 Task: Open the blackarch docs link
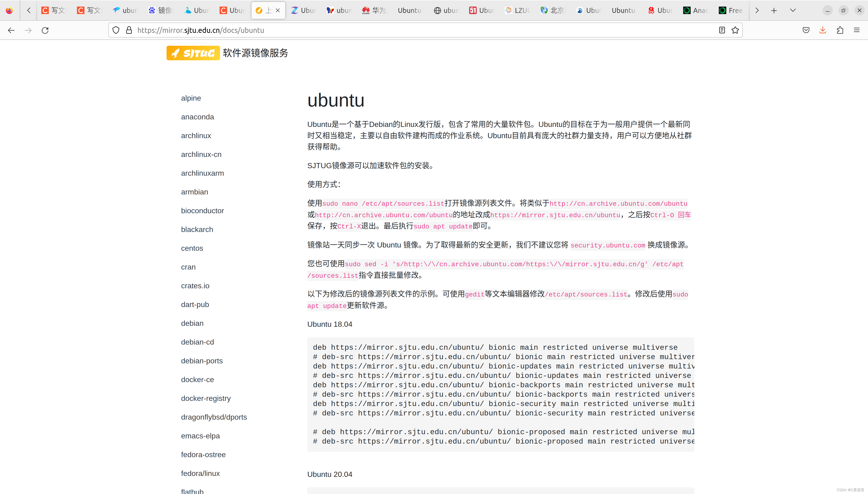click(x=197, y=229)
